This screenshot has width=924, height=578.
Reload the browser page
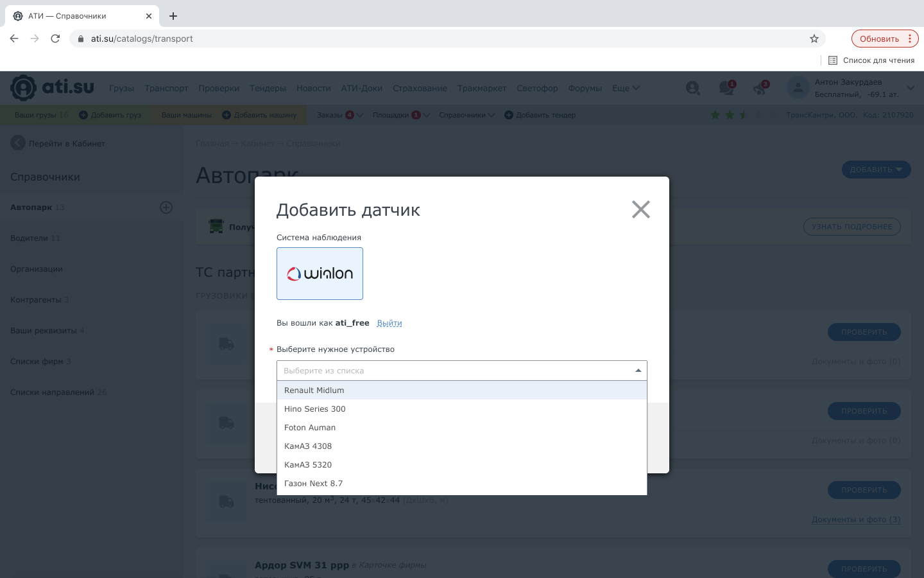55,39
